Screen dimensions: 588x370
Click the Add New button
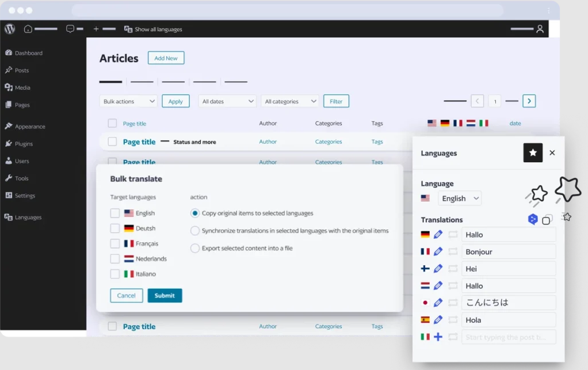coord(166,58)
